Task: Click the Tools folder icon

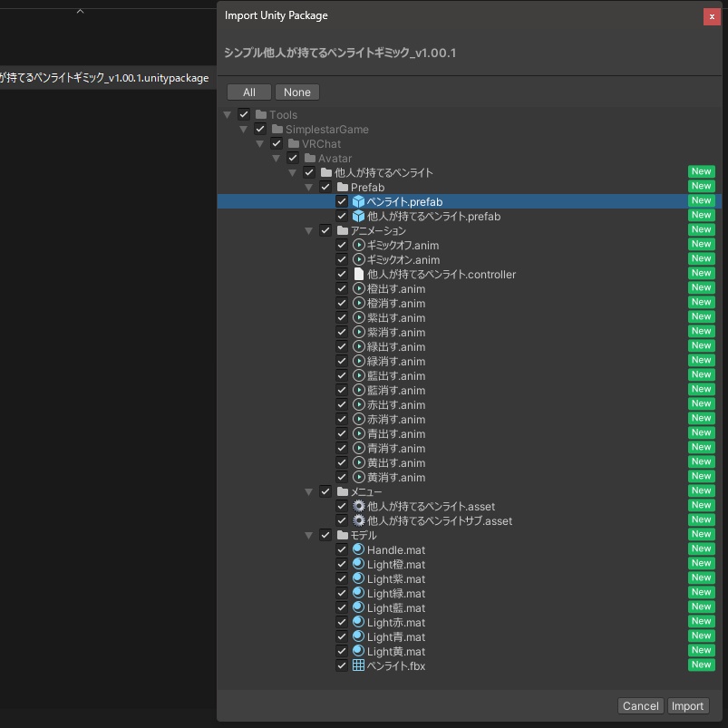Action: click(x=261, y=114)
